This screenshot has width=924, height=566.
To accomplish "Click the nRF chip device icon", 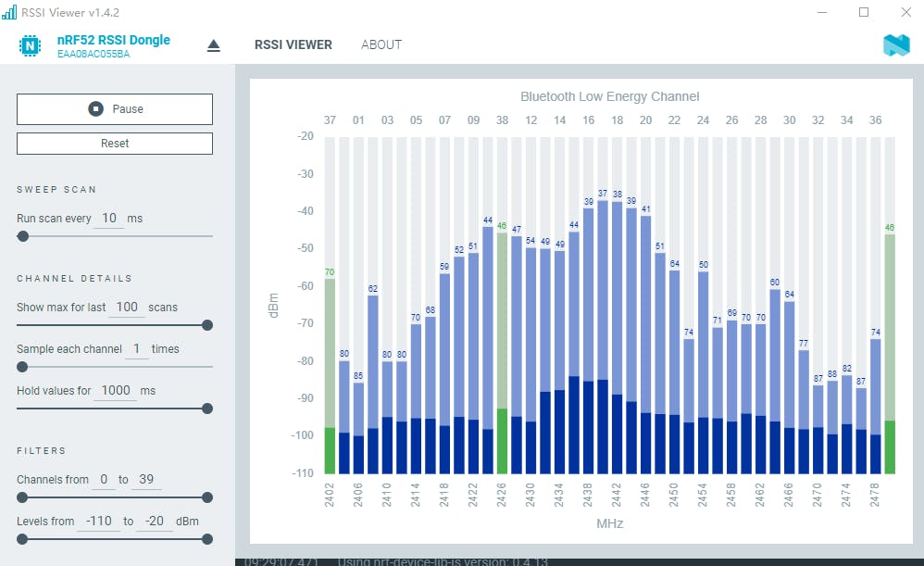I will tap(30, 45).
